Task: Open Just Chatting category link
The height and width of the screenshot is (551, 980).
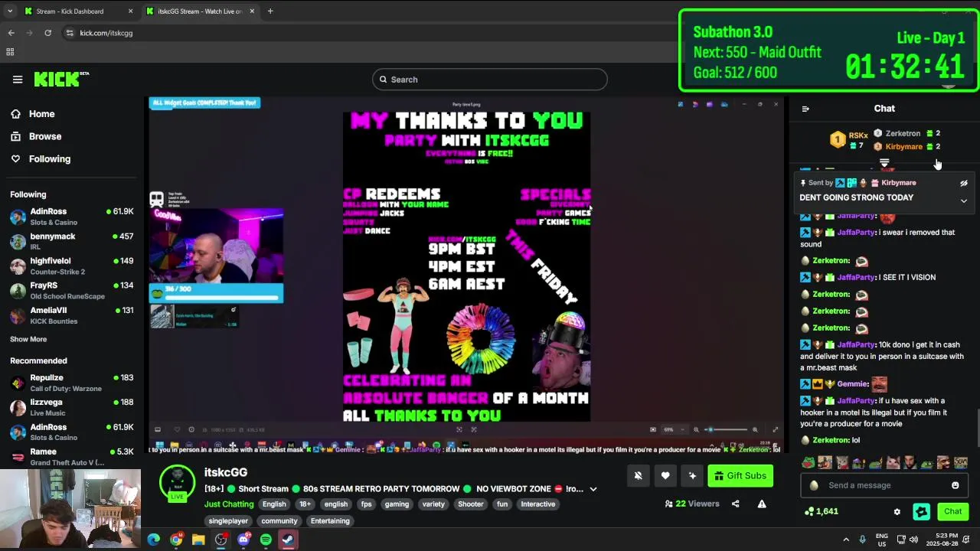Action: (229, 504)
